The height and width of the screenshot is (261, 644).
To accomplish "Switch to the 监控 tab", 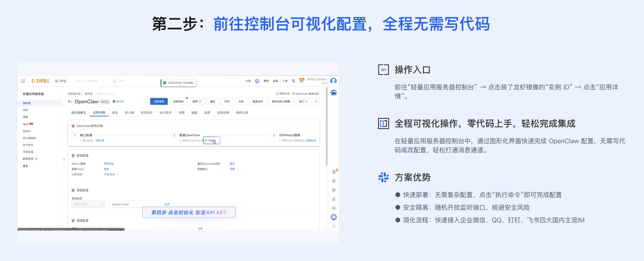I will [x=207, y=112].
